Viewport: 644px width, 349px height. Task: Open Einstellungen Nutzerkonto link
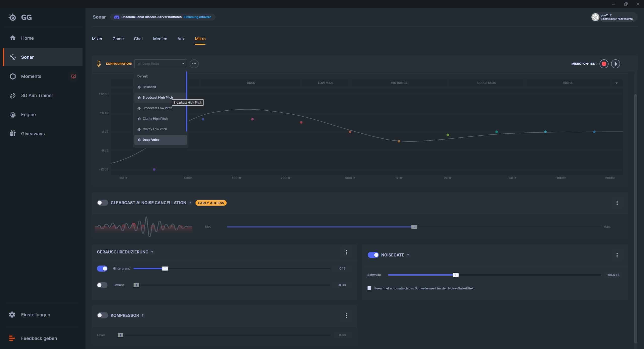(x=617, y=19)
